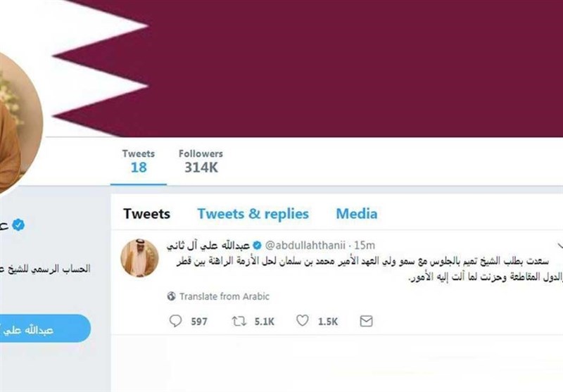Screen dimensions: 563x392
Task: Click the verified badge in profile sidebar
Action: (x=18, y=225)
